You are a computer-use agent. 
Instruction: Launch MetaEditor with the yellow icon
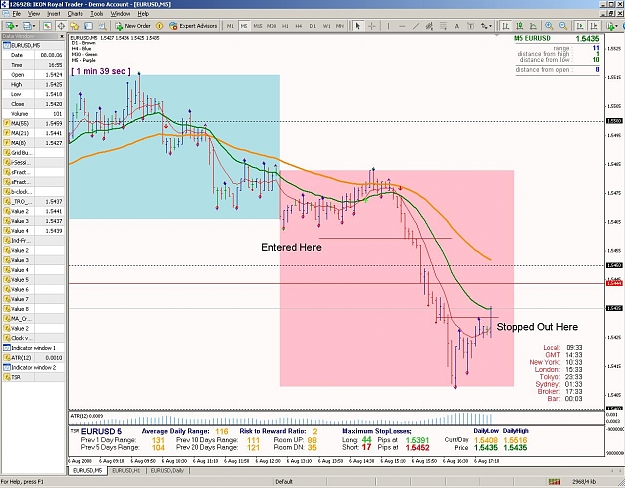159,26
